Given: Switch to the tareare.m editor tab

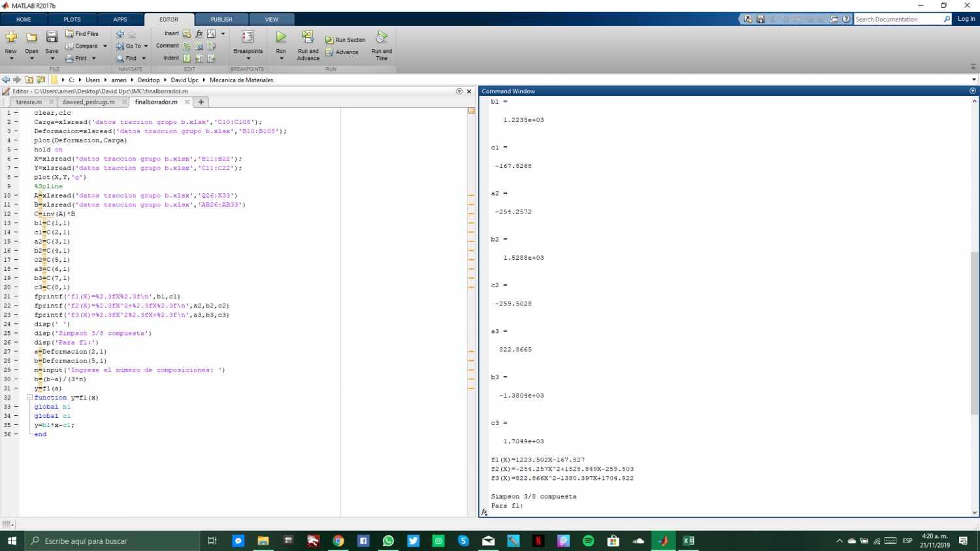Looking at the screenshot, I should (29, 102).
